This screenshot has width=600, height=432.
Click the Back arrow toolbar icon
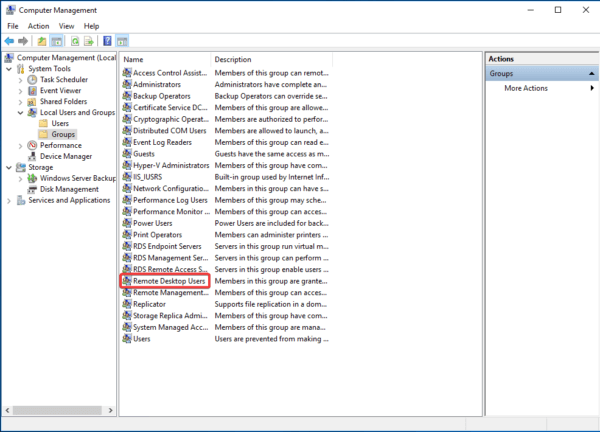(x=9, y=41)
